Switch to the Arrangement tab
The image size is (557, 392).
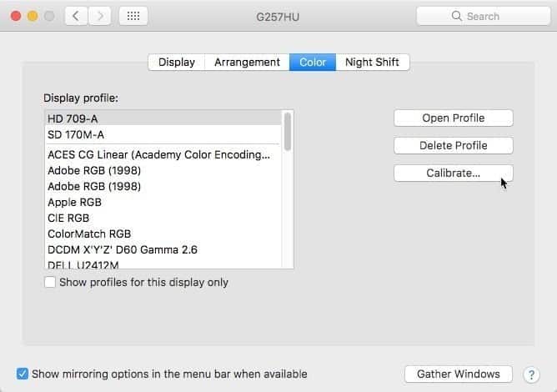click(248, 63)
